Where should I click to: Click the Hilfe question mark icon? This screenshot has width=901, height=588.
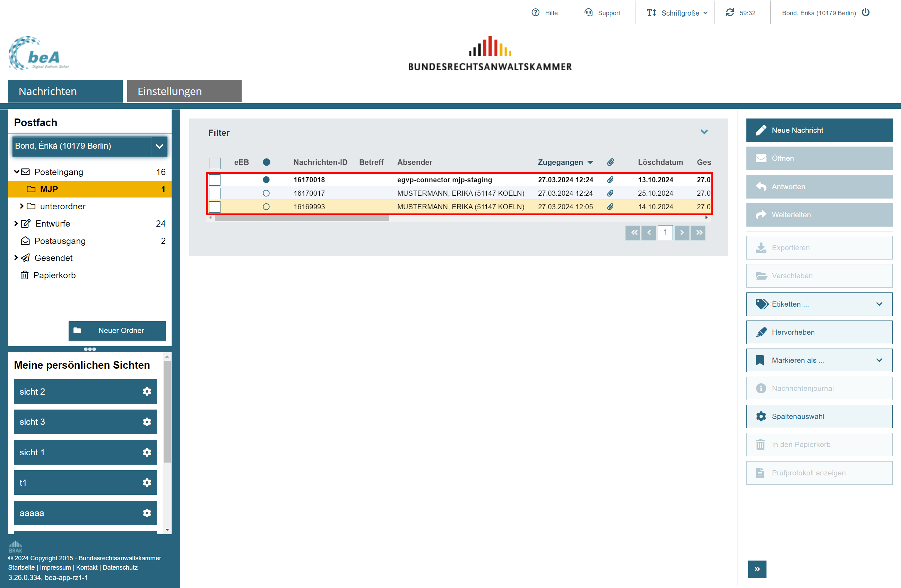[x=535, y=12]
